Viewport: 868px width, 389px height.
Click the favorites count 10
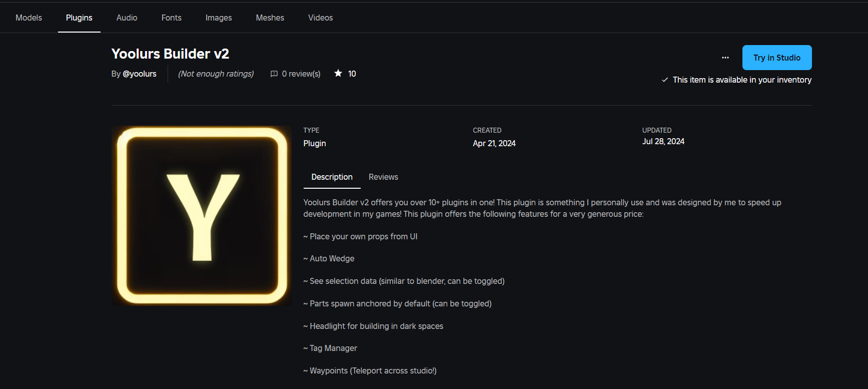pyautogui.click(x=352, y=74)
